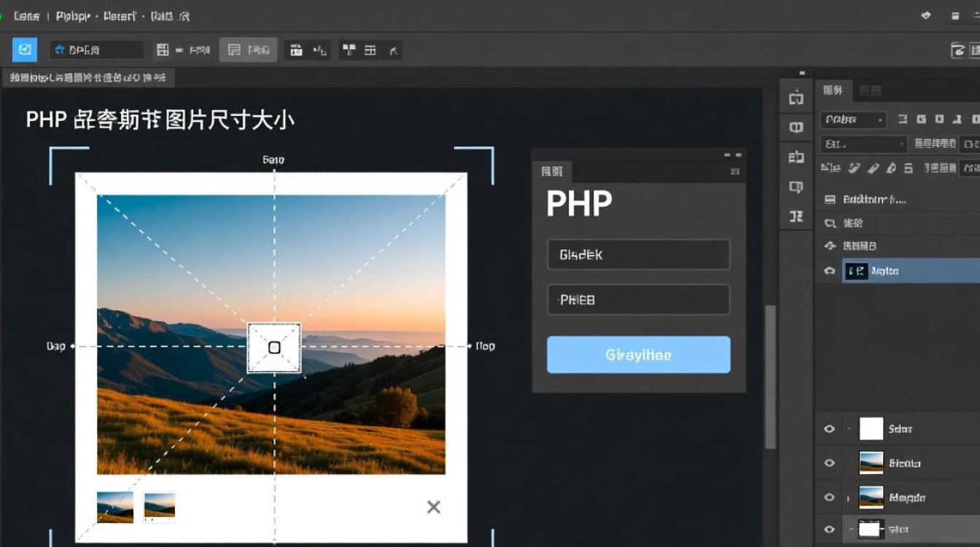Click the Brightness adjustment icon in the Layers panel
Screen dimensions: 980x547
(x=829, y=198)
